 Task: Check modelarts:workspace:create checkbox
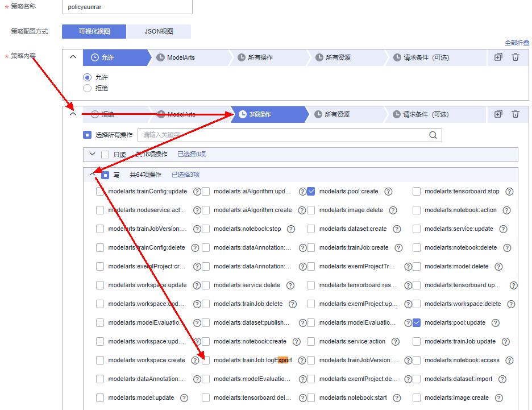100,360
